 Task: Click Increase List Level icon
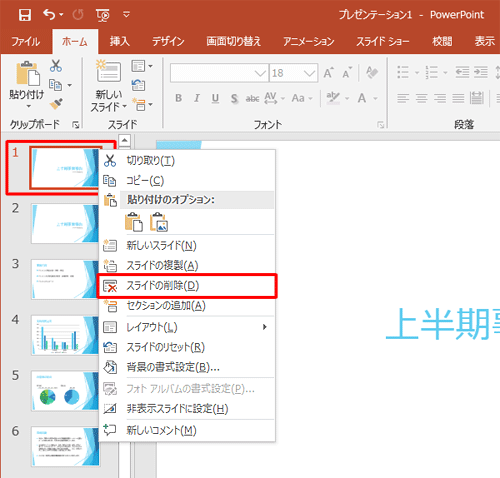pyautogui.click(x=481, y=72)
